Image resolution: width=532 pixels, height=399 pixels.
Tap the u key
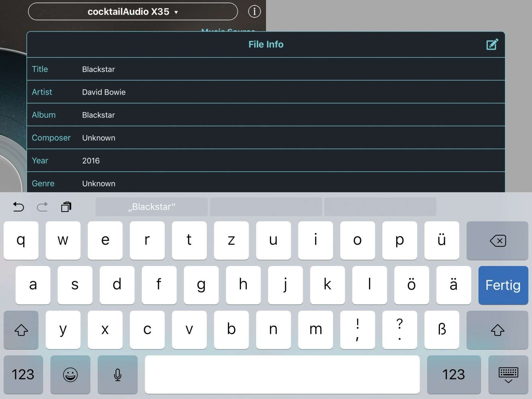coord(273,240)
